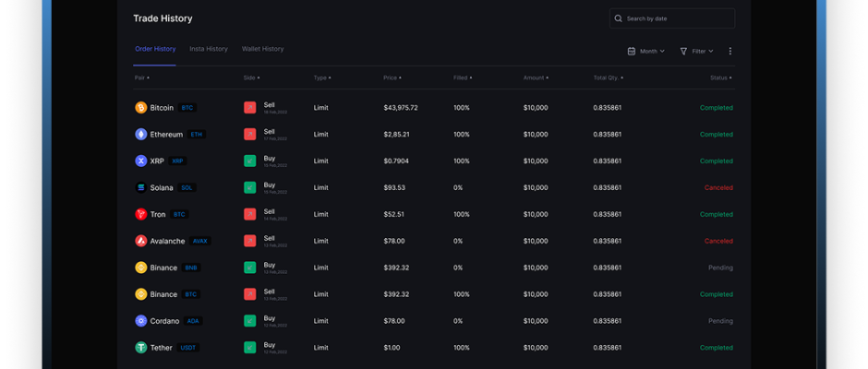868x369 pixels.
Task: Select the Order History tab
Action: coord(155,49)
